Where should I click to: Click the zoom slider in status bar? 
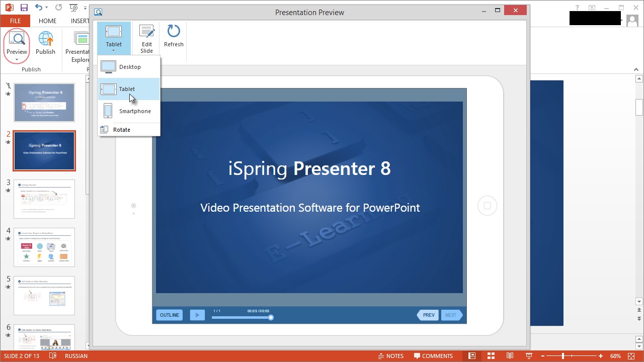(x=572, y=356)
